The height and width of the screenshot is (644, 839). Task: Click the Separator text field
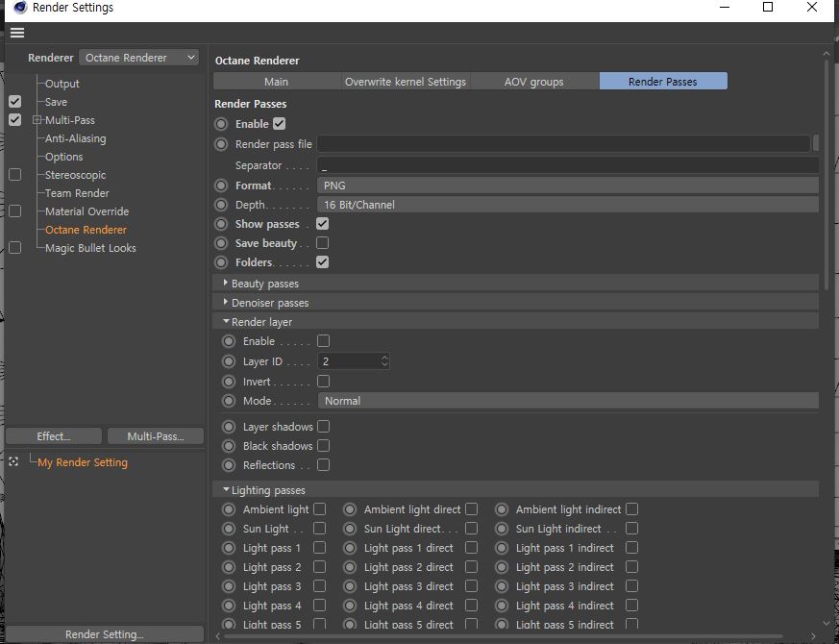tap(568, 165)
